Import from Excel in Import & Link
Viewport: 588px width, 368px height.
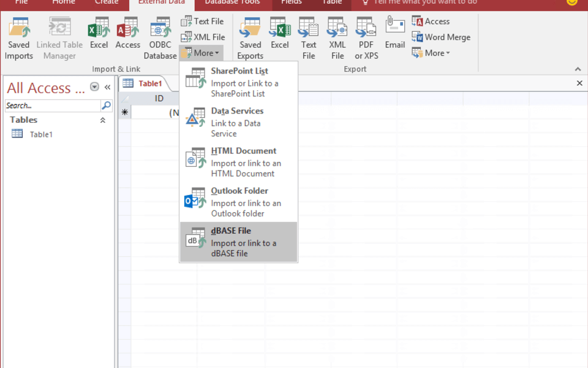coord(99,33)
